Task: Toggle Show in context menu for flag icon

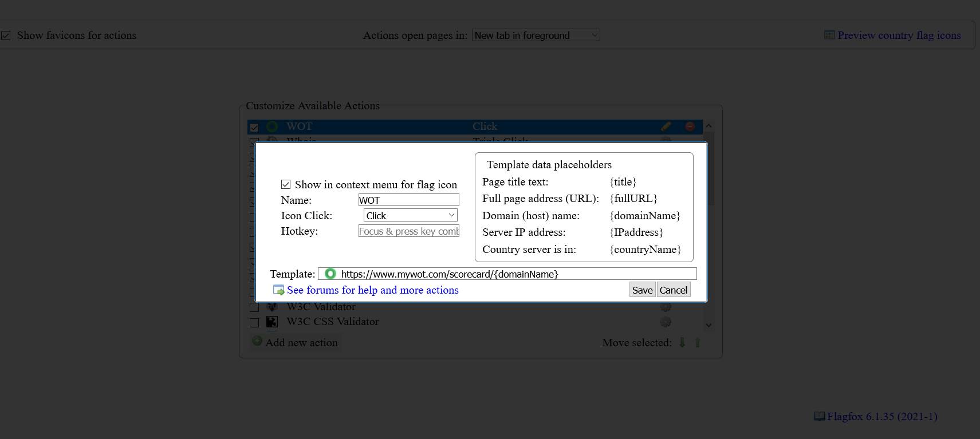Action: point(286,184)
